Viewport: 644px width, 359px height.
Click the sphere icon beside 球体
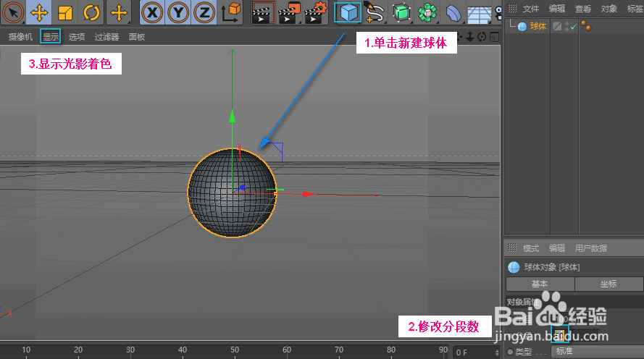click(x=522, y=27)
